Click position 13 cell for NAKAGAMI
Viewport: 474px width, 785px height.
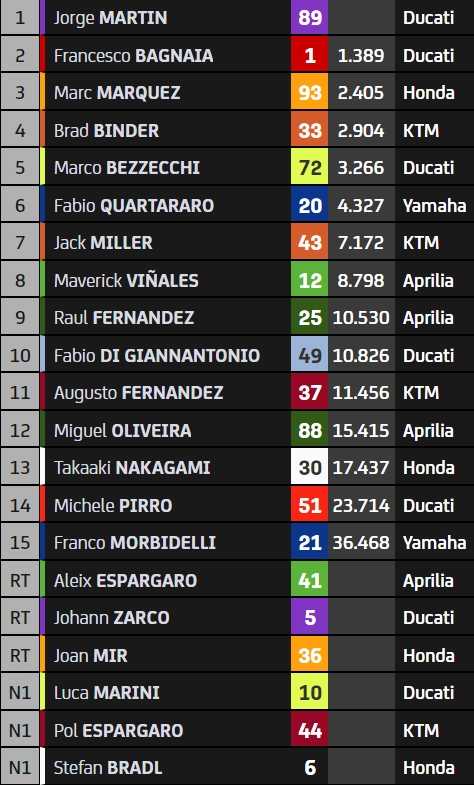(x=20, y=468)
